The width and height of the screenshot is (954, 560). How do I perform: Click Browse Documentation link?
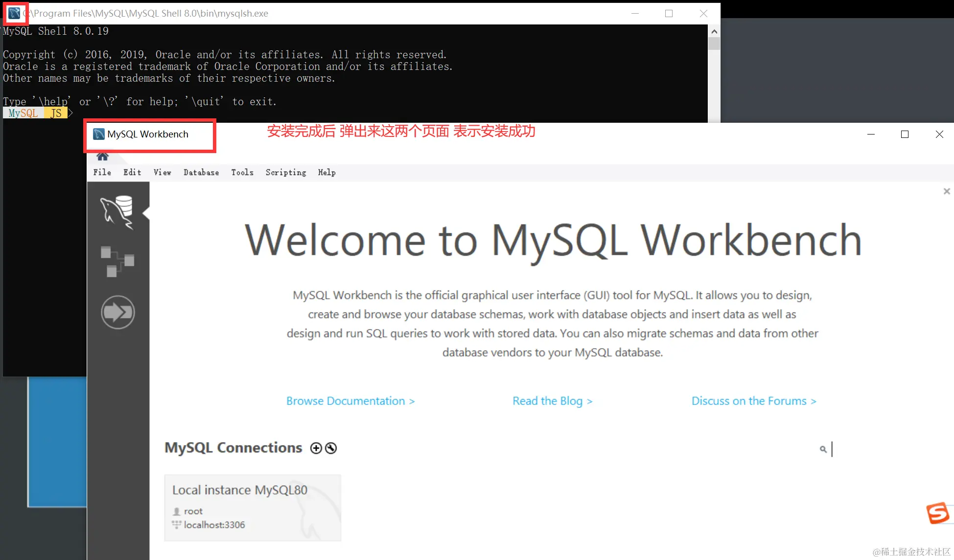coord(350,401)
